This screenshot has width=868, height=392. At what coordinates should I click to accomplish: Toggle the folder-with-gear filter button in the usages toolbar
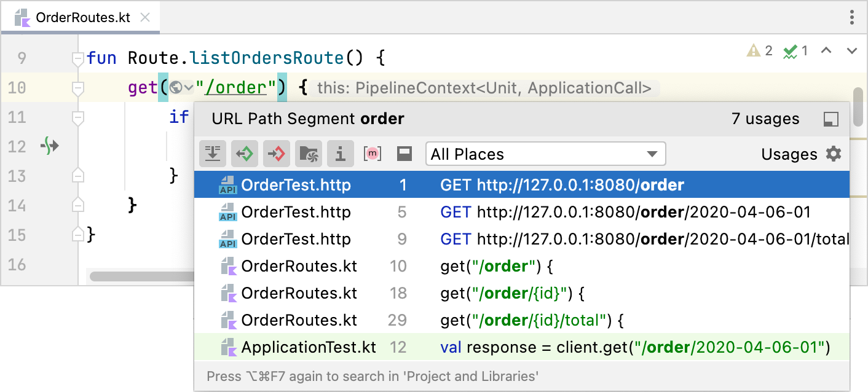[x=309, y=154]
